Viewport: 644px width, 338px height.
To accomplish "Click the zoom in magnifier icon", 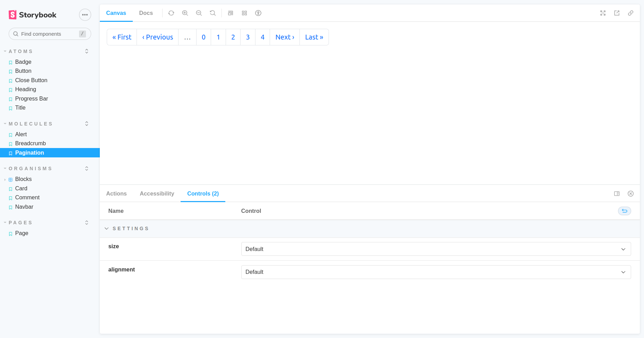I will (185, 13).
